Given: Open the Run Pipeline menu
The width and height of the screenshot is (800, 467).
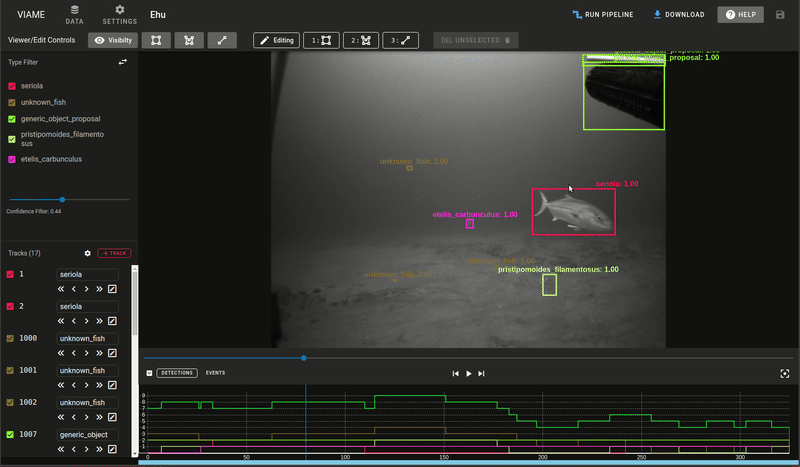Looking at the screenshot, I should (x=605, y=15).
